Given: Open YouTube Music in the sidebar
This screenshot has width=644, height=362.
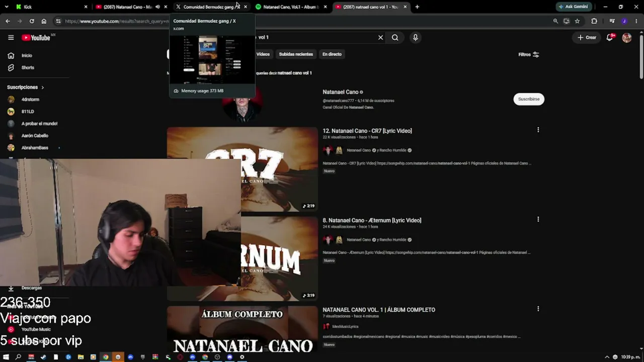Looking at the screenshot, I should point(36,329).
